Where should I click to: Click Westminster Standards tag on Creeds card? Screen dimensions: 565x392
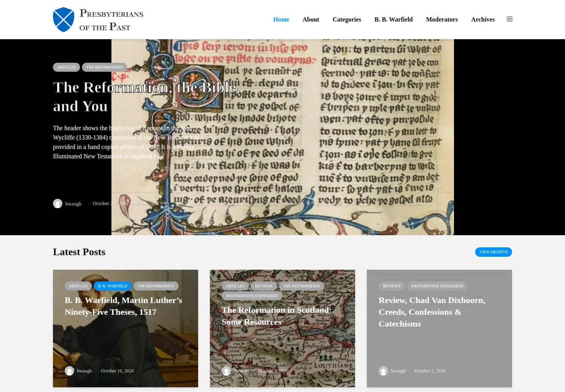[x=437, y=286]
